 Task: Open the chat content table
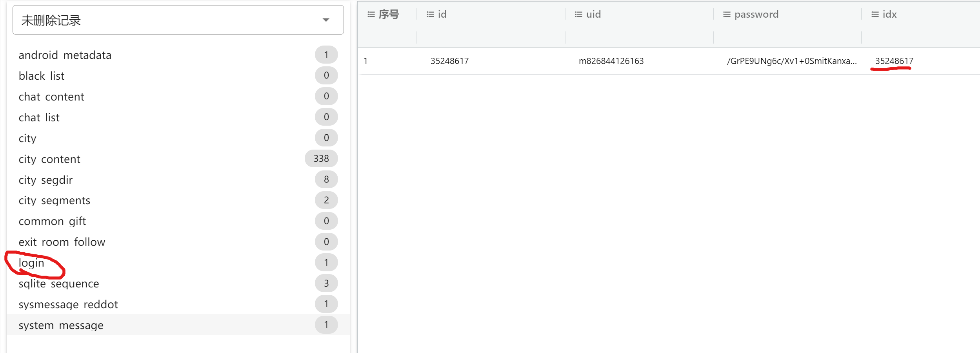coord(51,97)
